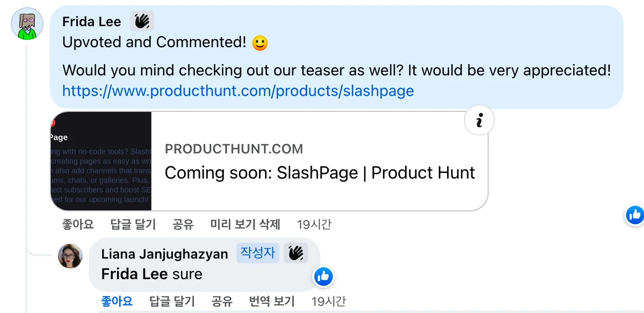Image resolution: width=644 pixels, height=313 pixels.
Task: Click 번역 보기 to translate Liana's reply
Action: point(272,301)
